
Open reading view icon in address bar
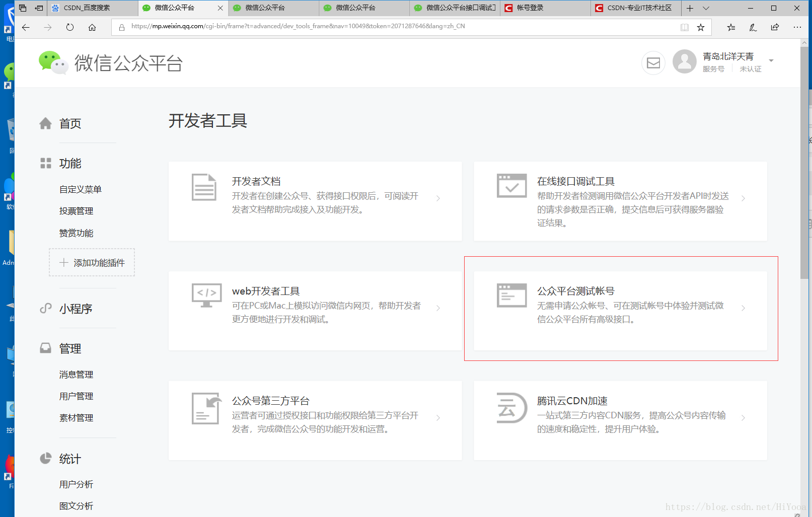[x=685, y=27]
